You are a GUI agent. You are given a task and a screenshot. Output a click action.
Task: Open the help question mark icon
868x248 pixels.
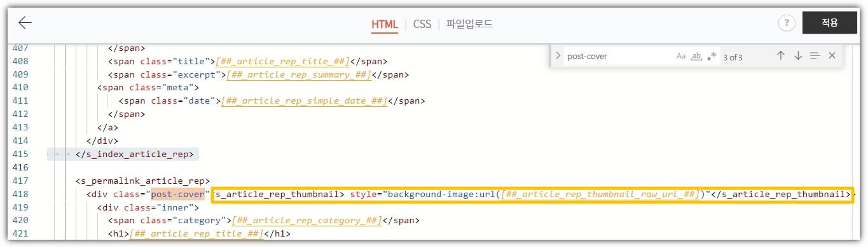787,23
